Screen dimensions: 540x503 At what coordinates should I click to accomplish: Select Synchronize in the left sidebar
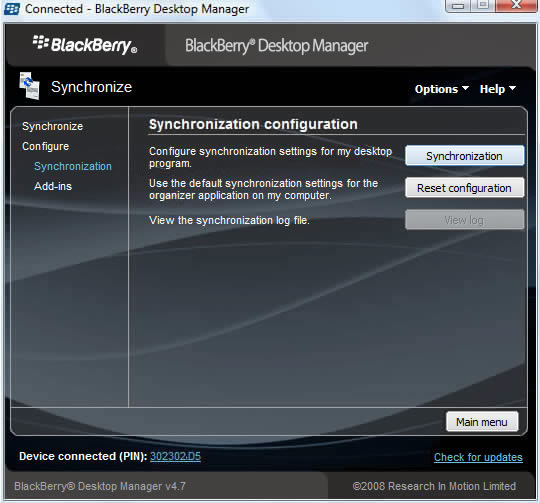tap(52, 126)
